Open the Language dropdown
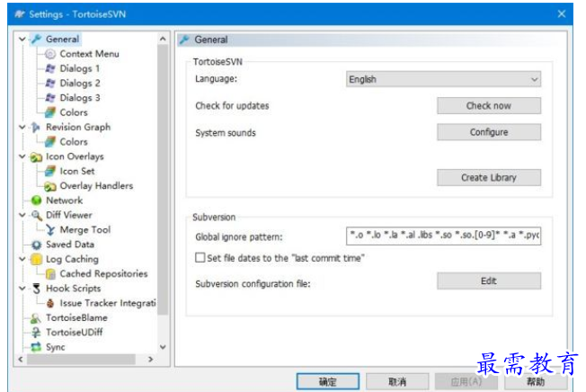 coord(443,79)
